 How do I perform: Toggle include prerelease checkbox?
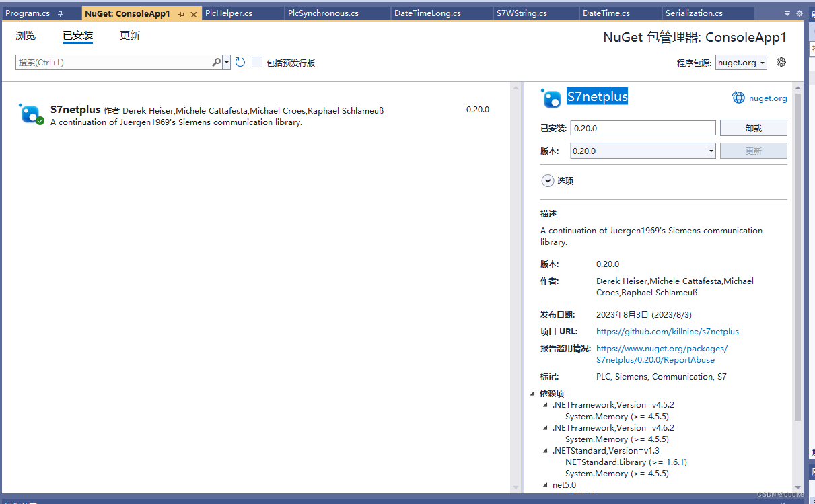point(257,62)
